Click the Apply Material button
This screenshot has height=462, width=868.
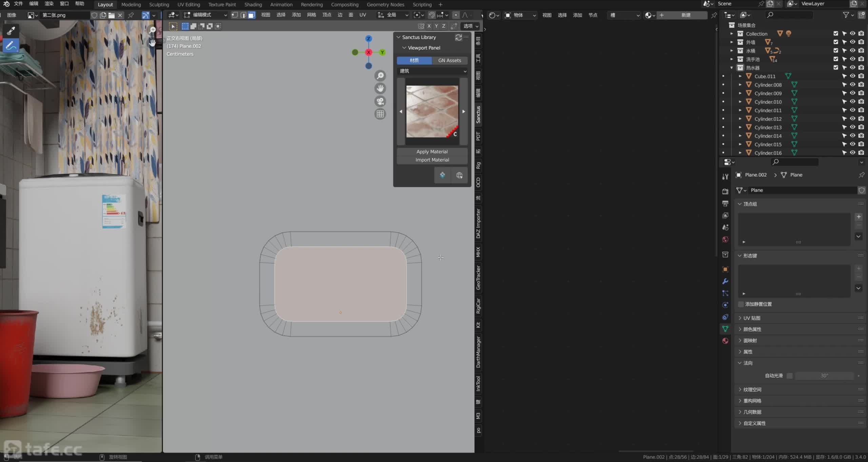(432, 152)
